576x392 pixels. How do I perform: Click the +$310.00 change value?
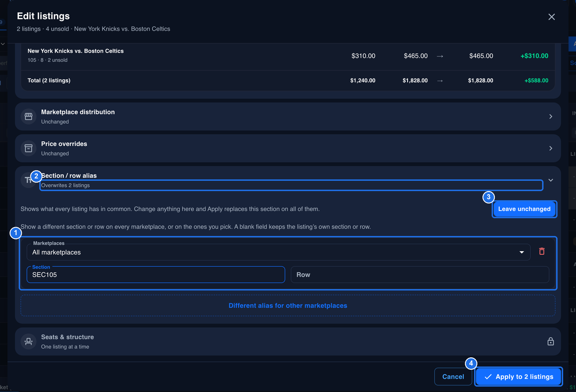534,56
